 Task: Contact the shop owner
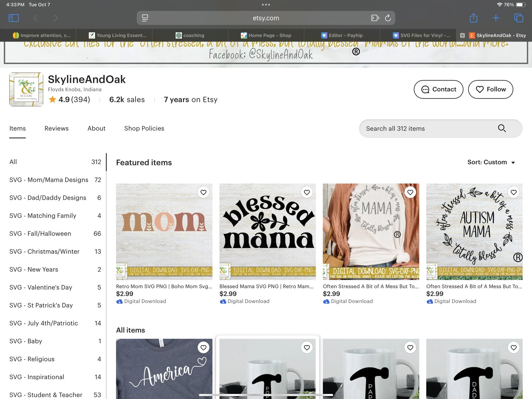tap(438, 89)
